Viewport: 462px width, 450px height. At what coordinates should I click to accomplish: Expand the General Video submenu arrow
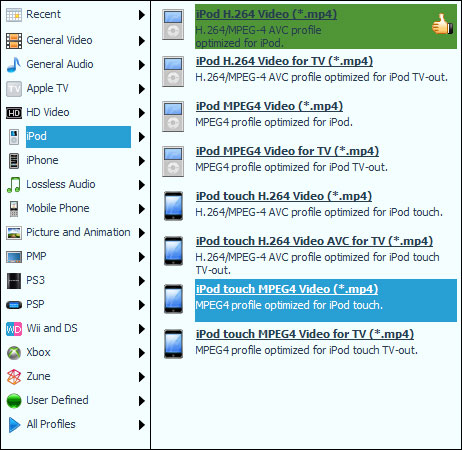pos(142,41)
